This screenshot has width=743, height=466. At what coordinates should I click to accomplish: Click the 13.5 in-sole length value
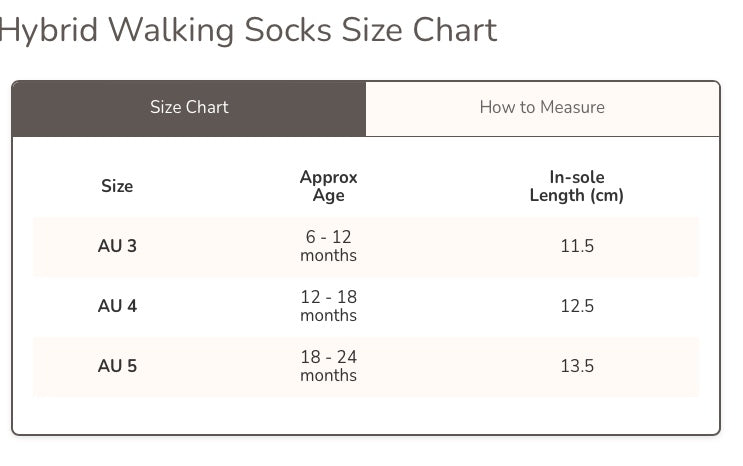coord(577,366)
